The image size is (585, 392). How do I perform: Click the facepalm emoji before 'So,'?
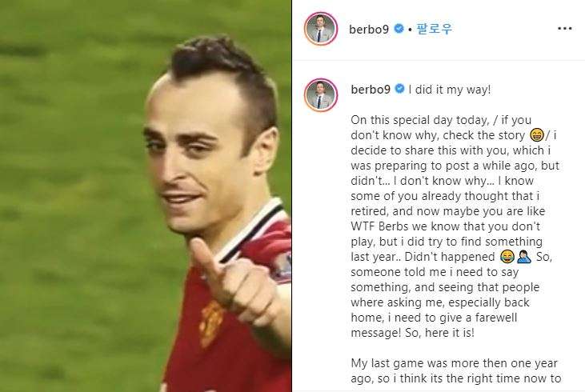[x=524, y=257]
